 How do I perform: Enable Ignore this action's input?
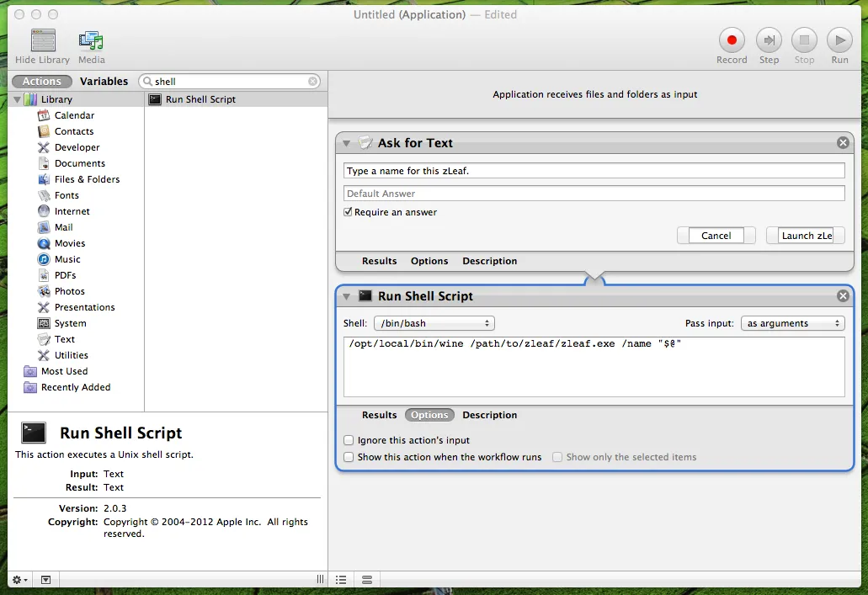click(x=349, y=439)
